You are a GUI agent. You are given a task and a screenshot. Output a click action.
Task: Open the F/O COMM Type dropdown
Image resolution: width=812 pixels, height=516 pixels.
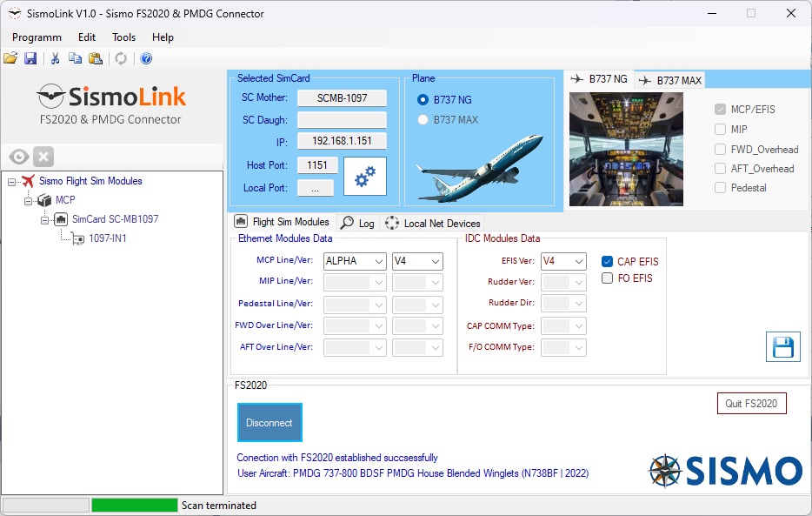(x=563, y=348)
